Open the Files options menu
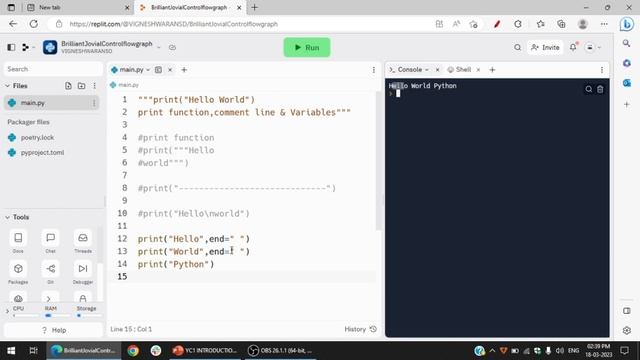Viewport: 640px width, 360px height. coord(95,86)
